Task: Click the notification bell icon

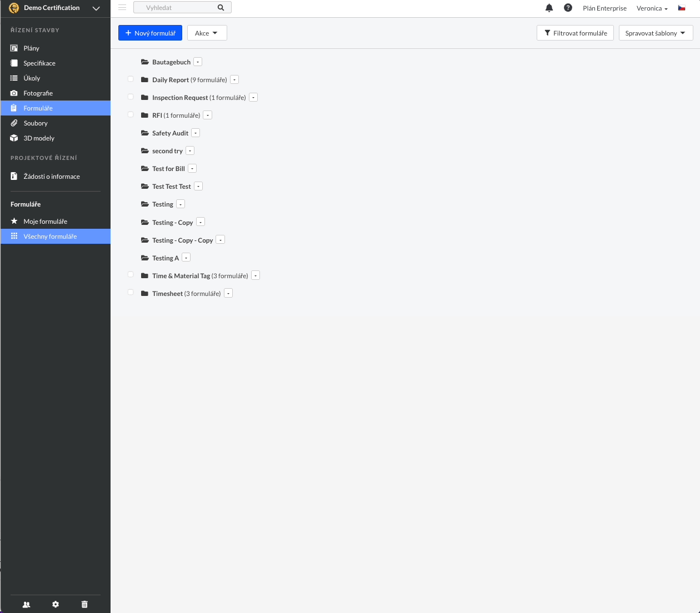Action: (x=549, y=8)
